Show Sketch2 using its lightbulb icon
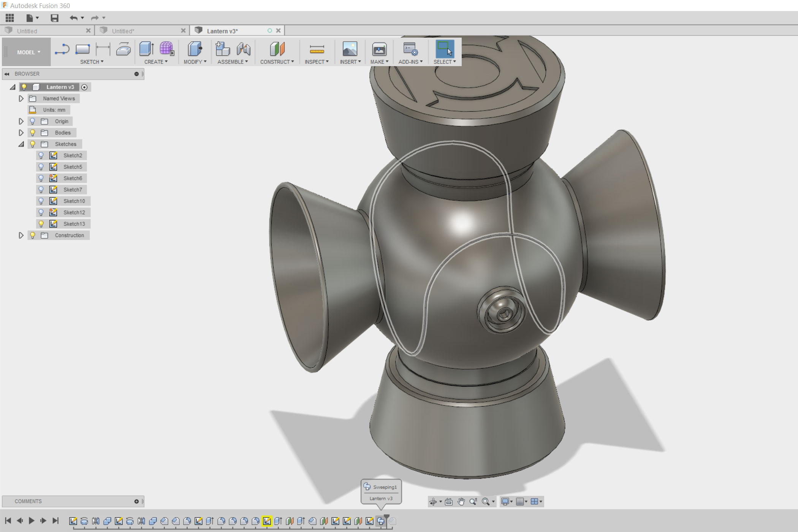 click(41, 155)
